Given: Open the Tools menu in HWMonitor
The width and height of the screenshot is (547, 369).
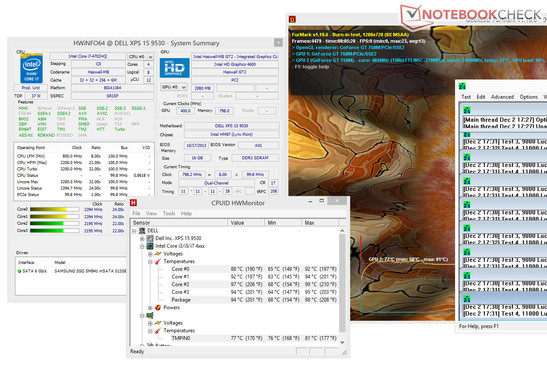Looking at the screenshot, I should (169, 213).
